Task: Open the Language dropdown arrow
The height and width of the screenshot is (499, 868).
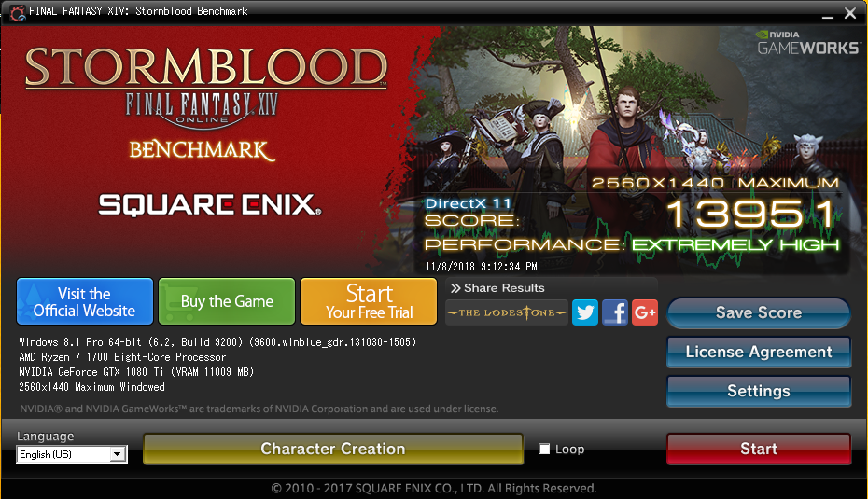Action: click(117, 454)
